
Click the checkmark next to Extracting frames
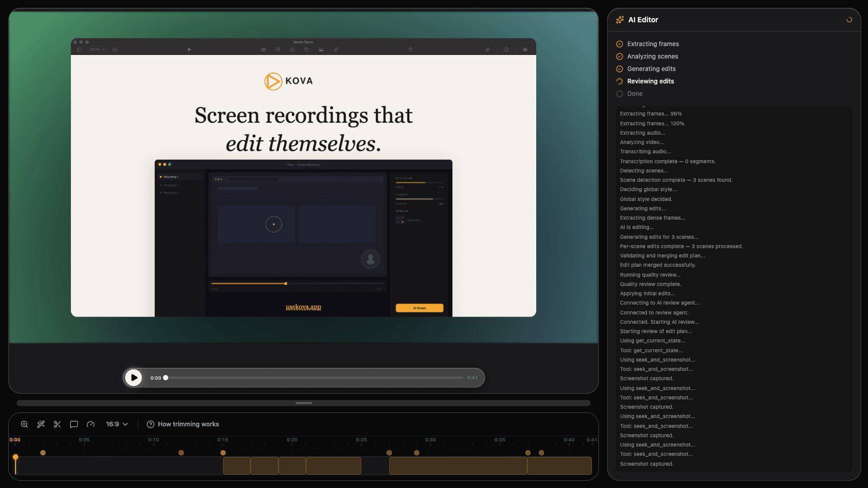coord(619,44)
